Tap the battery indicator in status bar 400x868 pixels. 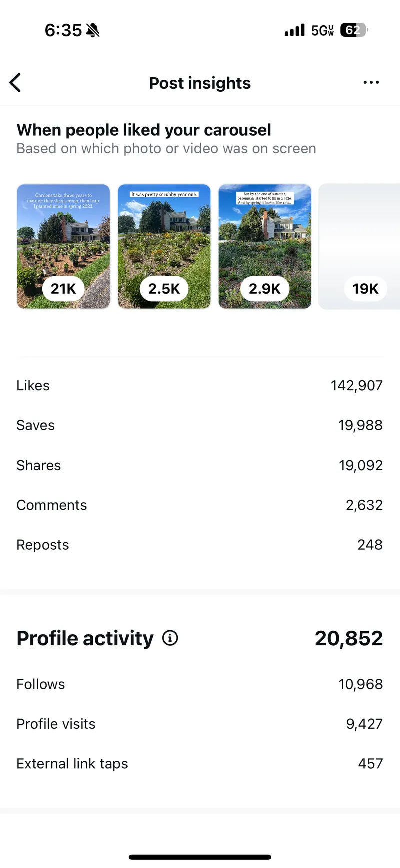354,30
